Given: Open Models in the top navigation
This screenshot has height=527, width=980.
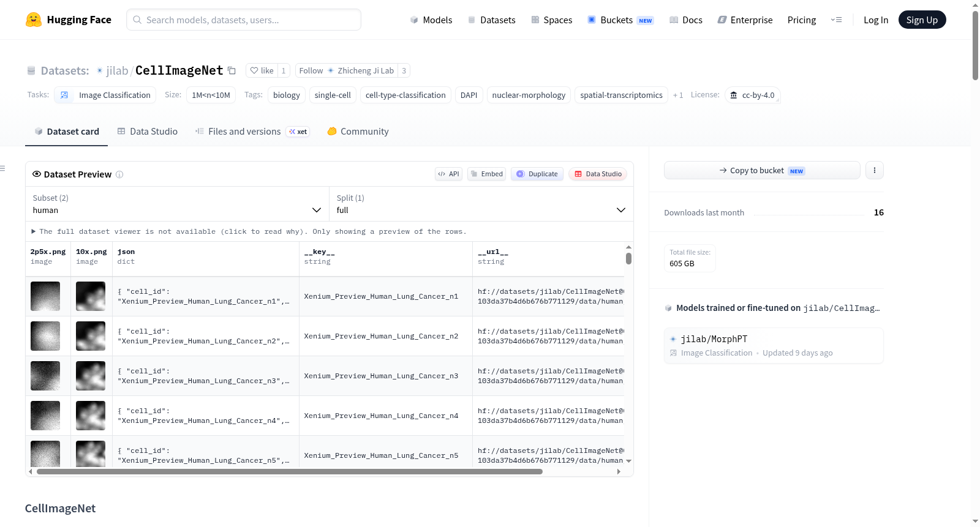Looking at the screenshot, I should pos(431,20).
